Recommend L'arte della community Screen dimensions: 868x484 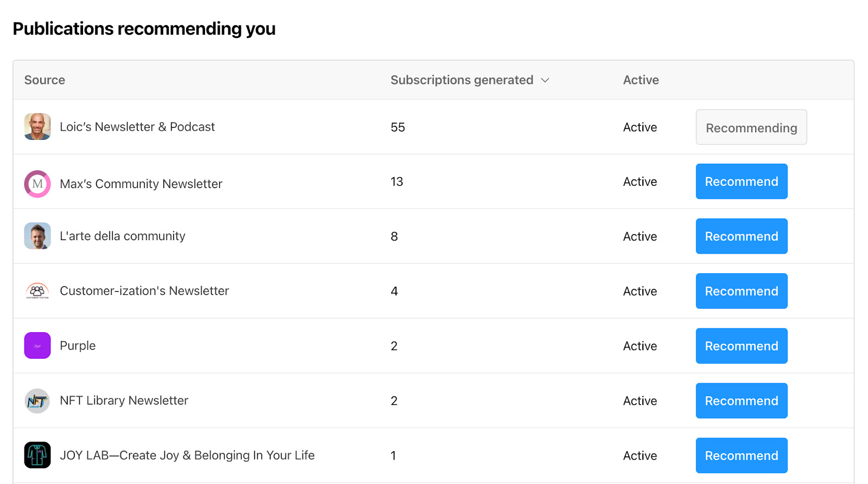click(742, 236)
